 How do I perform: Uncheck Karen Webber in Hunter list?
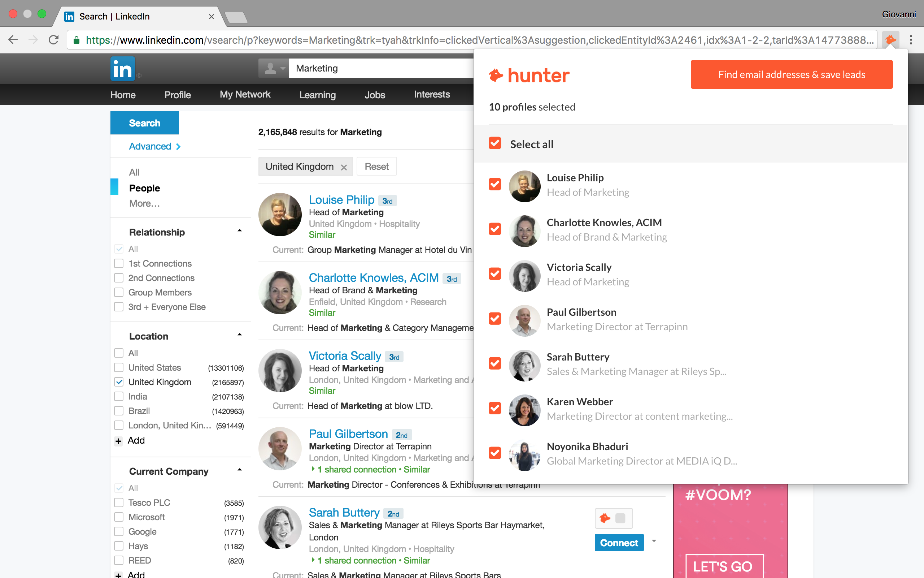coord(495,408)
